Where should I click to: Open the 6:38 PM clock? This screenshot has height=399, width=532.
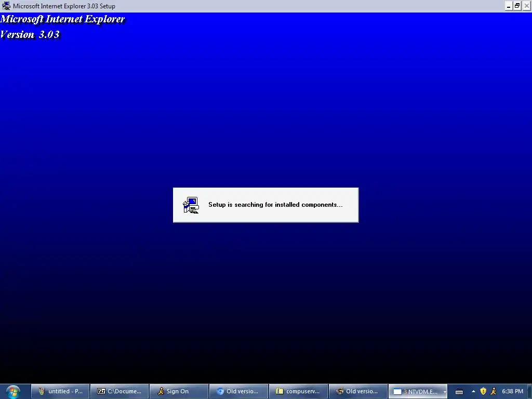[512, 391]
